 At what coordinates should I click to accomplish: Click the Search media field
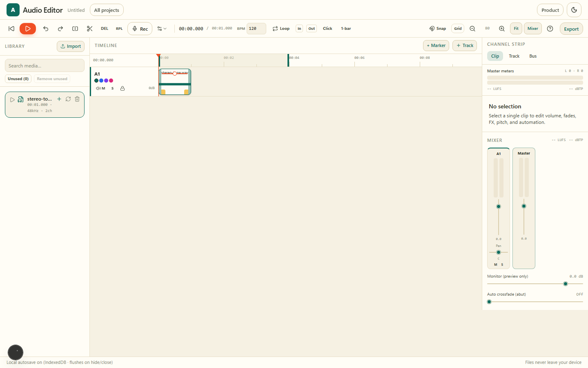click(45, 65)
